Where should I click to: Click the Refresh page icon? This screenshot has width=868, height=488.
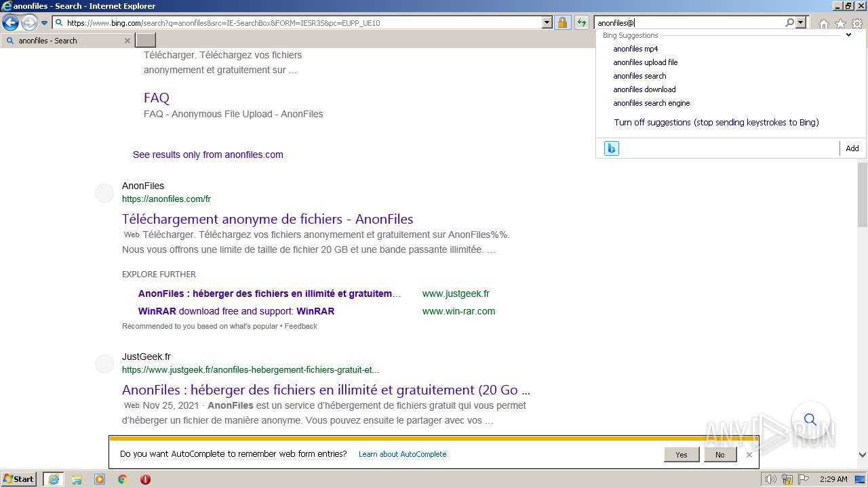point(582,22)
